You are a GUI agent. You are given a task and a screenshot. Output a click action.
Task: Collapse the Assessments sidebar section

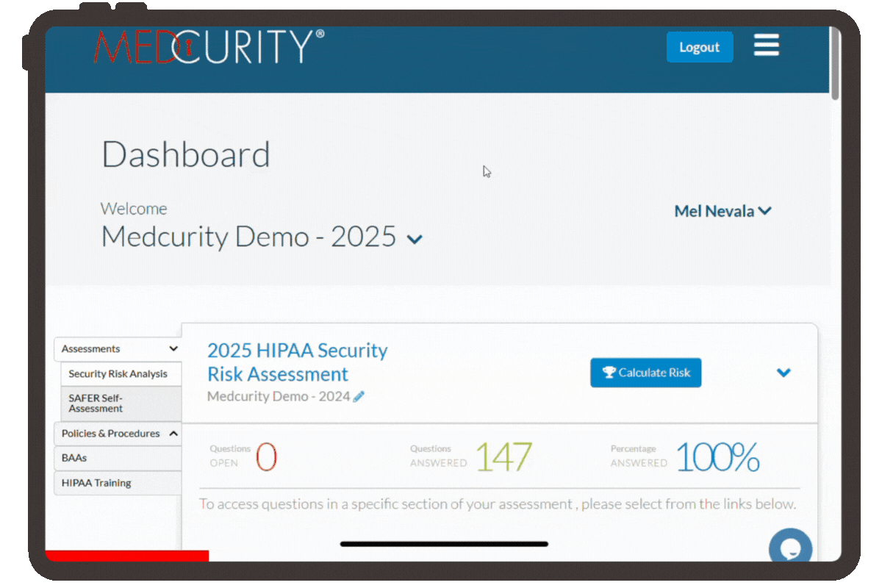pyautogui.click(x=118, y=349)
